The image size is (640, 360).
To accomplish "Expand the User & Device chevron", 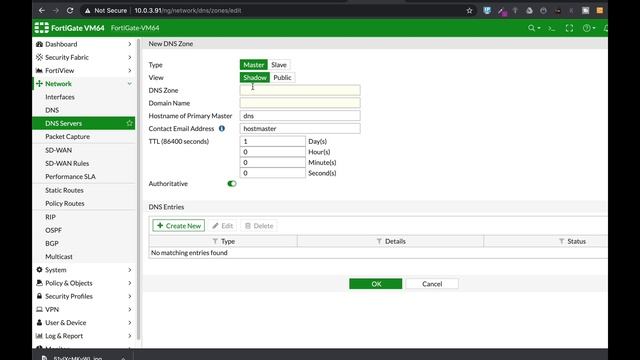I will click(x=129, y=322).
